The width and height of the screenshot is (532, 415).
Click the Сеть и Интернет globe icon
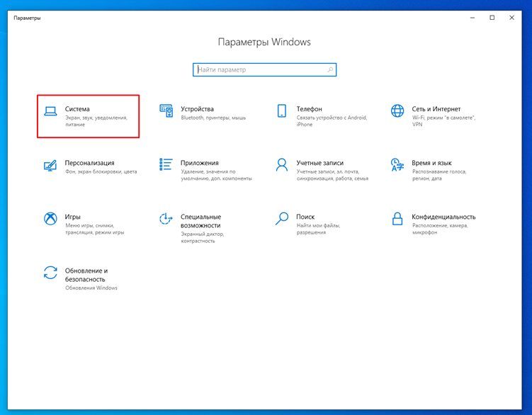click(397, 110)
